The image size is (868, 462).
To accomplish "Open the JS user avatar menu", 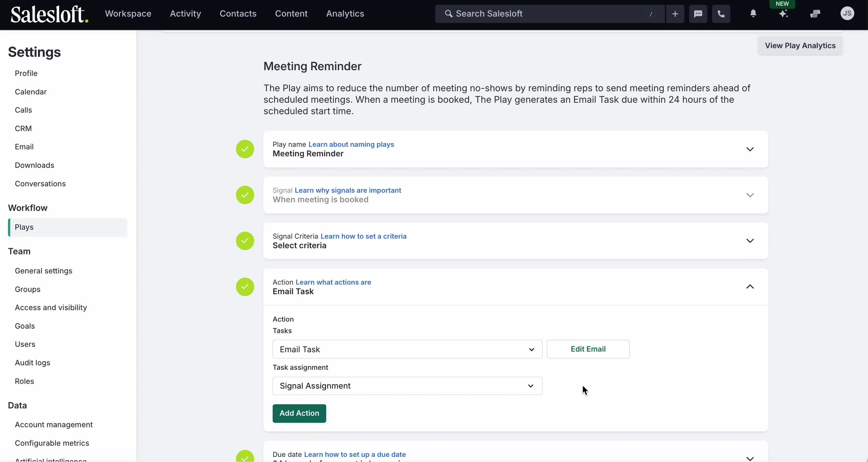I will pos(847,13).
